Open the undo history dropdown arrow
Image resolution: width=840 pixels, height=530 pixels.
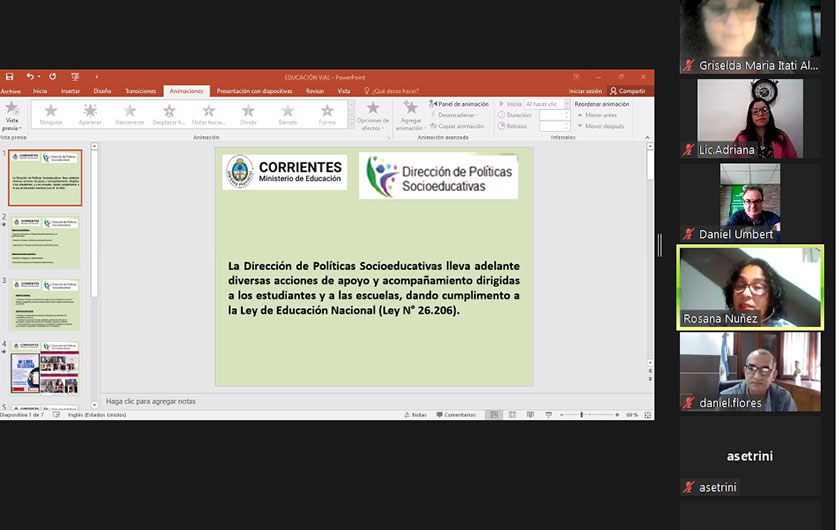39,77
